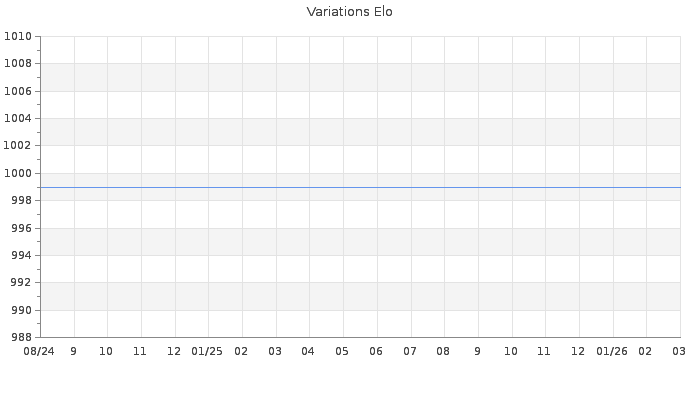
Task: Pick the 1000 y-axis tick label
Action: pos(18,174)
